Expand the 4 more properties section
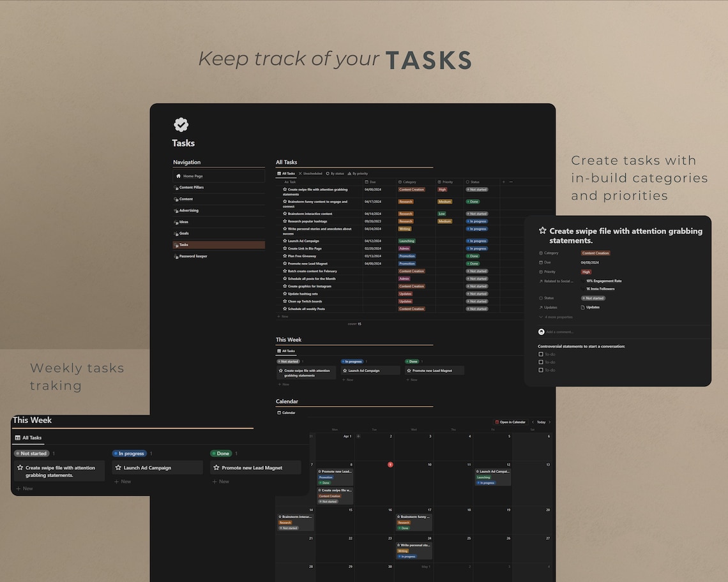Viewport: 728px width, 582px height. point(557,317)
